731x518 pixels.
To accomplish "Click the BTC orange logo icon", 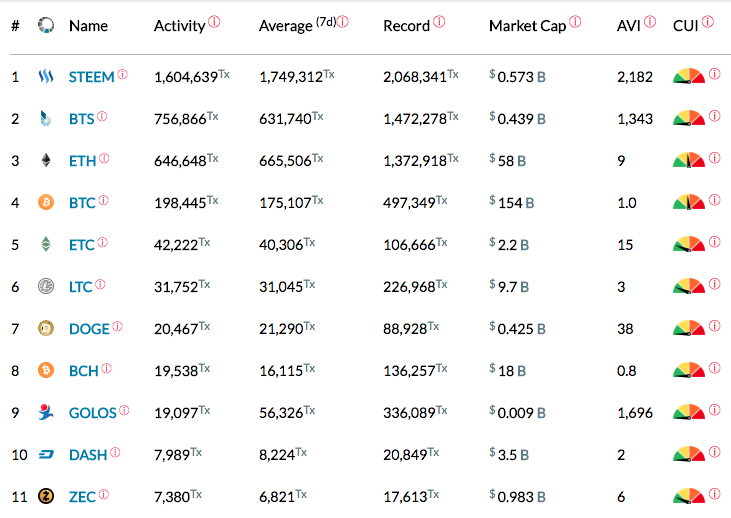I will [46, 202].
